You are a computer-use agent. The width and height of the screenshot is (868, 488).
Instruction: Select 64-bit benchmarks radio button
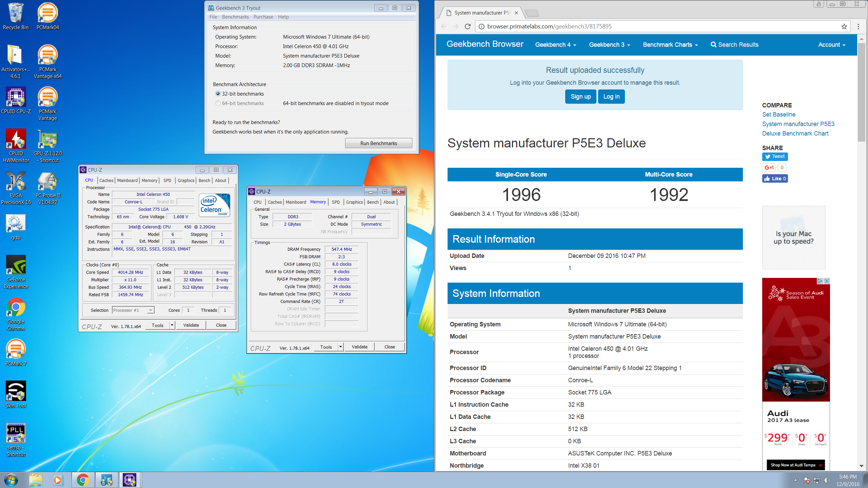(218, 103)
